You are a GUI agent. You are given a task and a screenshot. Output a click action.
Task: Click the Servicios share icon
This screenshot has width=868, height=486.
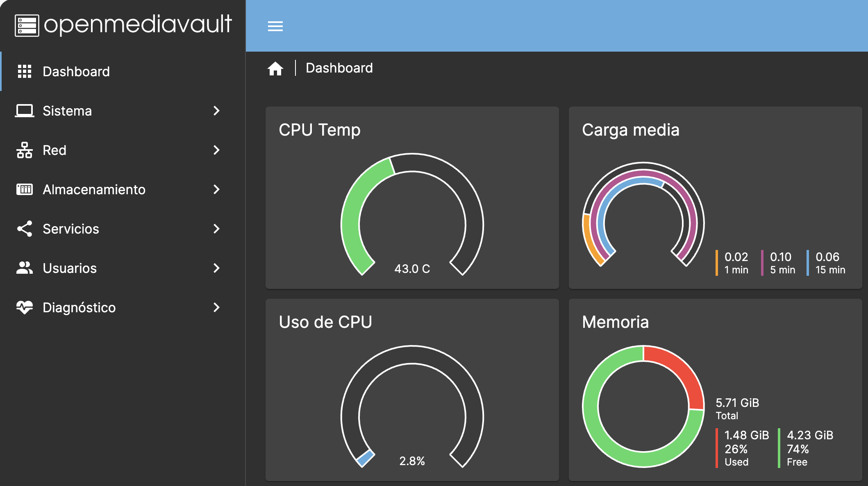point(25,229)
